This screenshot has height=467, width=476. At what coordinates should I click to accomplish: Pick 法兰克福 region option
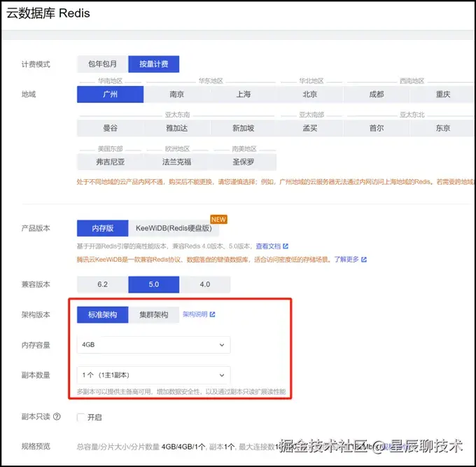176,162
